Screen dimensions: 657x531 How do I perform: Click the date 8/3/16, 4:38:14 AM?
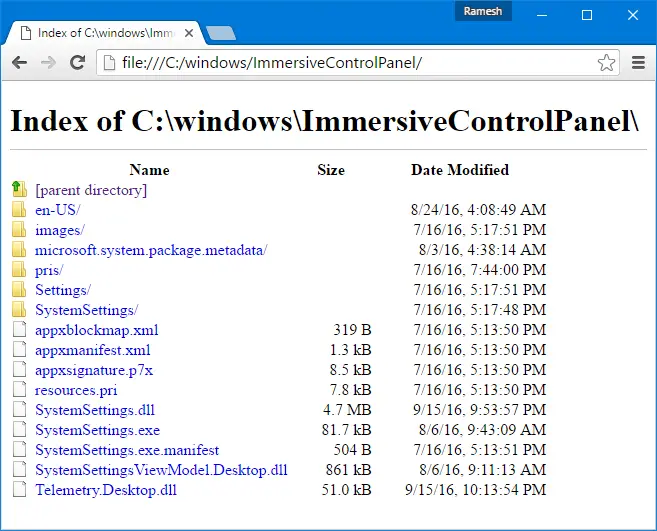coord(483,249)
